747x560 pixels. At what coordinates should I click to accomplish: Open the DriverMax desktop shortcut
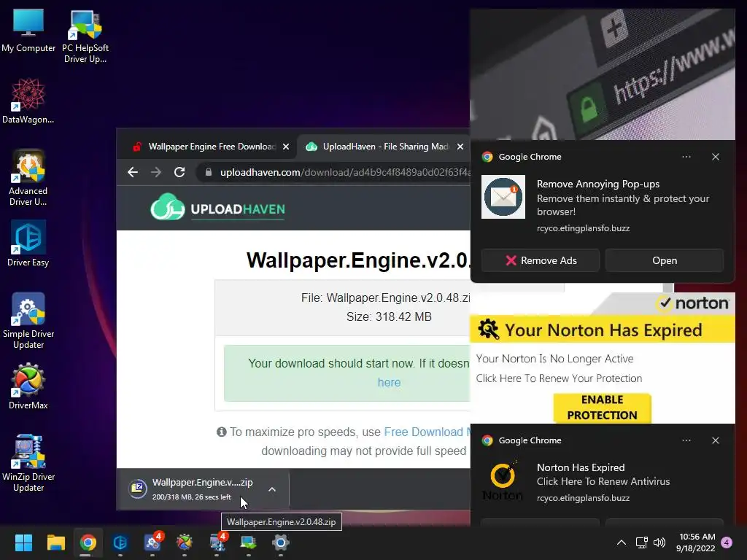(28, 386)
